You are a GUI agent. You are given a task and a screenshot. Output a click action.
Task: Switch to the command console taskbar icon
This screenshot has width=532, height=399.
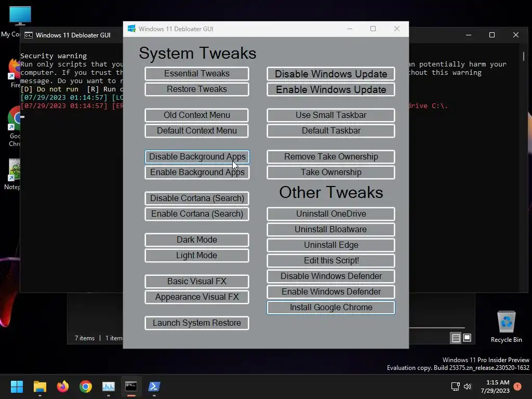(x=131, y=387)
